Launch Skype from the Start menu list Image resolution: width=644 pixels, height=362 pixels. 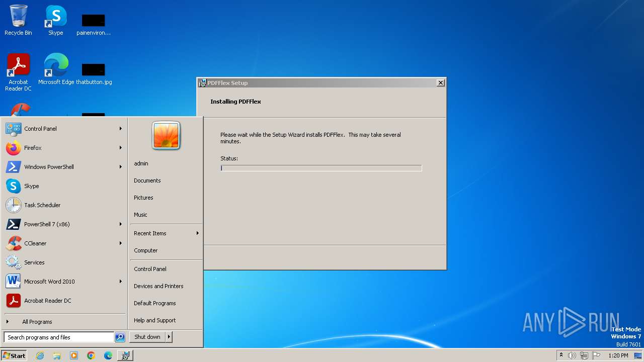click(64, 186)
